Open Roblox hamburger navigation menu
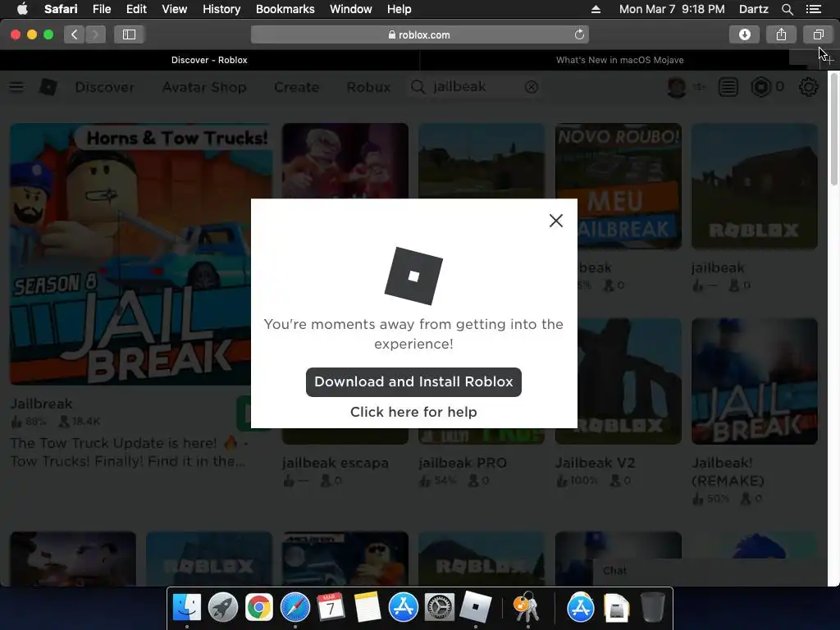The image size is (840, 630). (16, 87)
